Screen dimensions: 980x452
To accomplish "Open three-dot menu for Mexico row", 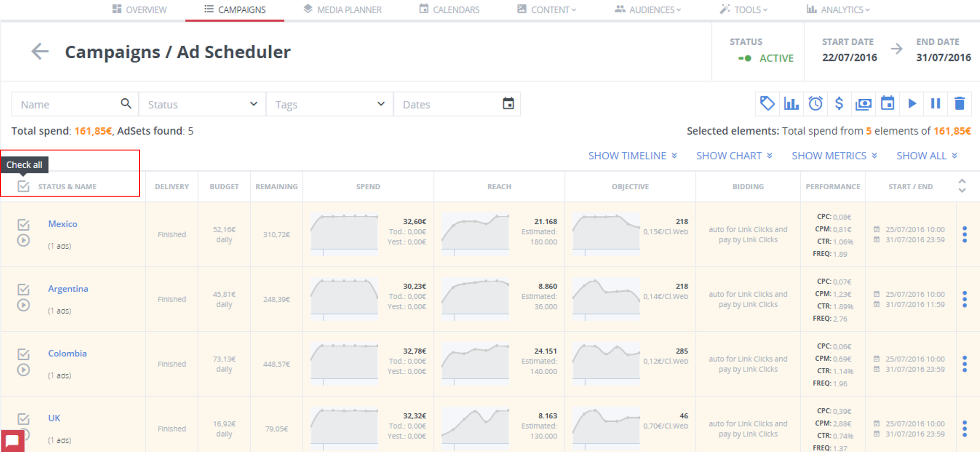I will (x=965, y=234).
